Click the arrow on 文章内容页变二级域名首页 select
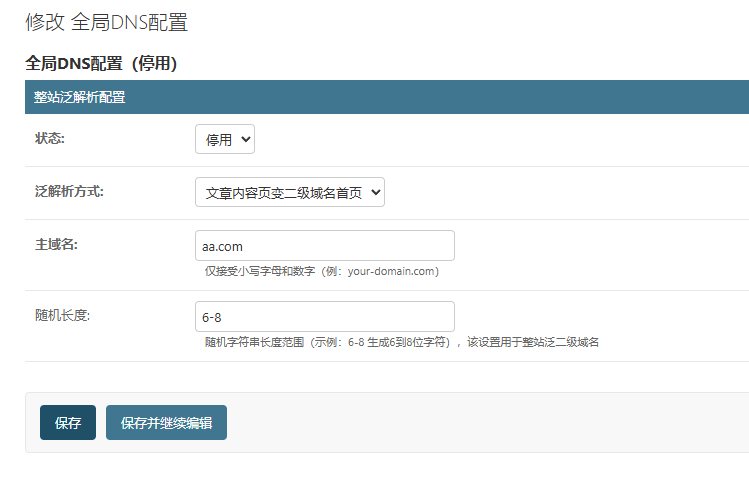This screenshot has height=502, width=749. click(x=376, y=193)
